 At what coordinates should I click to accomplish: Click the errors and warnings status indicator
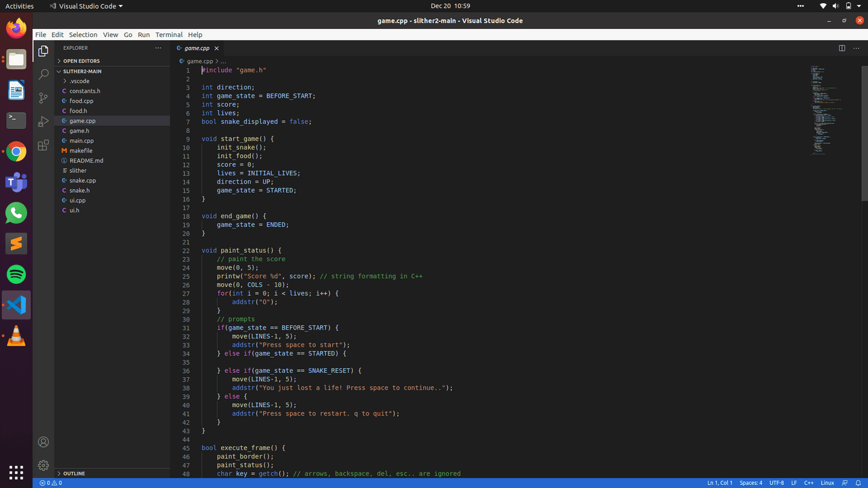click(51, 483)
